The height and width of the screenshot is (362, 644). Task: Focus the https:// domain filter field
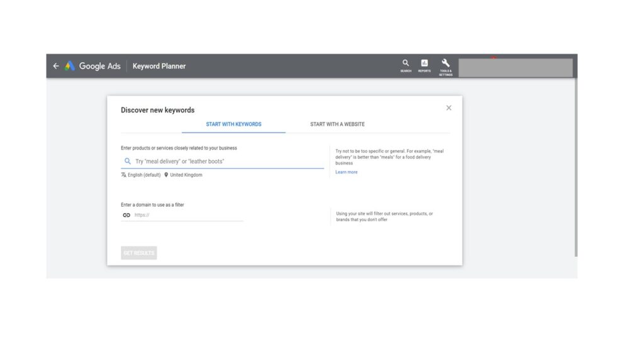[x=182, y=215]
